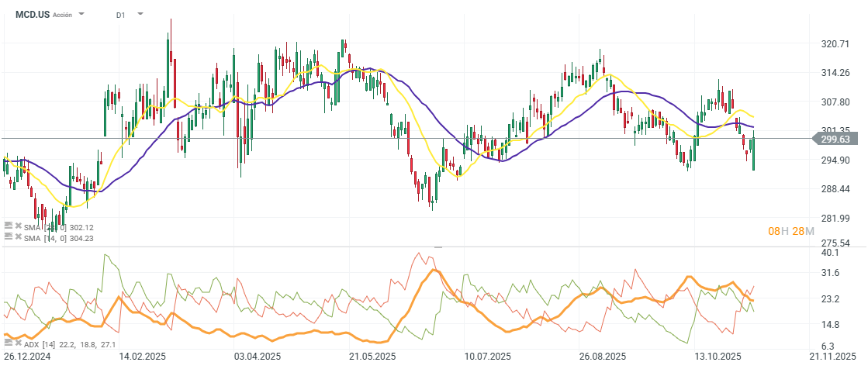Click the 294.90 price axis label

tap(834, 160)
